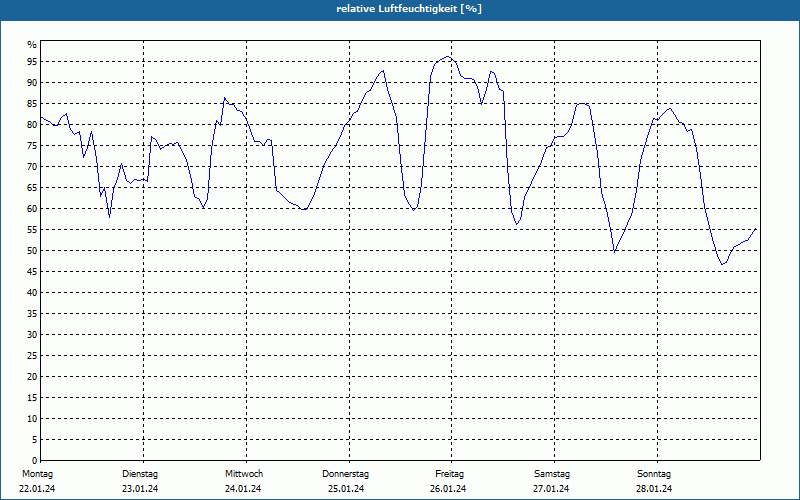
Task: Click the 30 y-axis value
Action: 32,335
